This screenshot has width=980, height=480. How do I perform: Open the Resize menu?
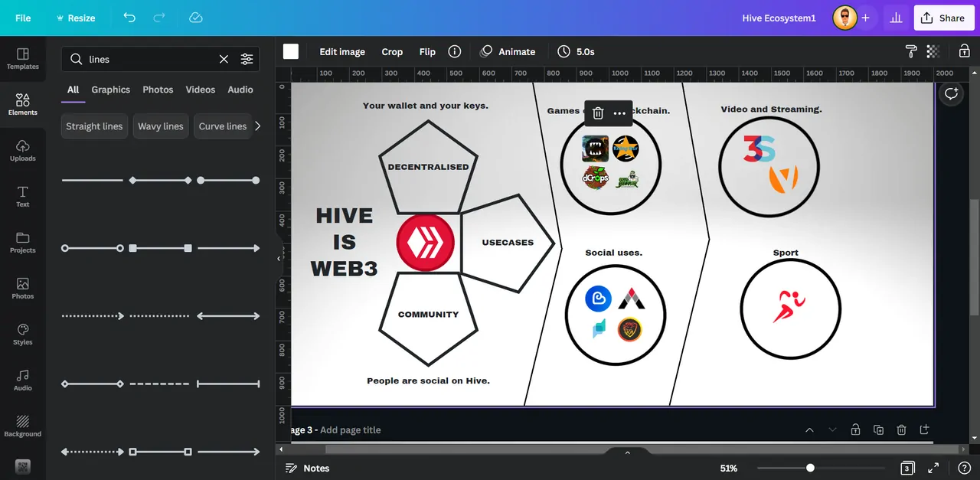pyautogui.click(x=75, y=18)
